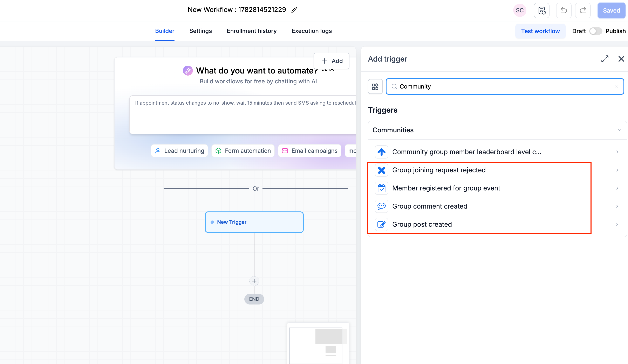Choose Community group member leaderboard level trigger
This screenshot has height=364, width=628.
(x=497, y=152)
